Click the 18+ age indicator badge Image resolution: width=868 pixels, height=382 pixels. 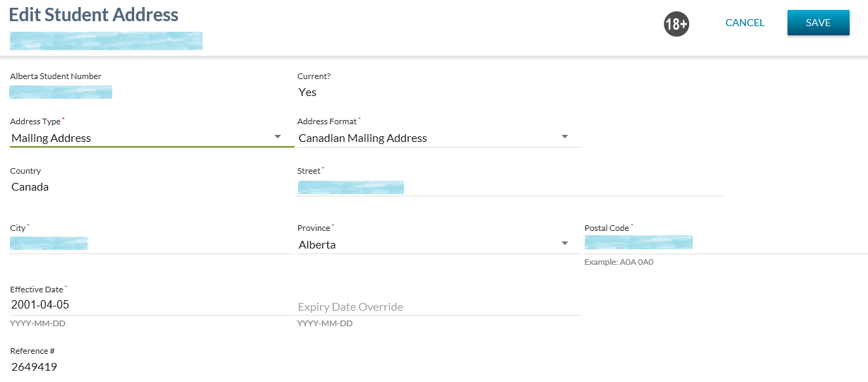[676, 25]
